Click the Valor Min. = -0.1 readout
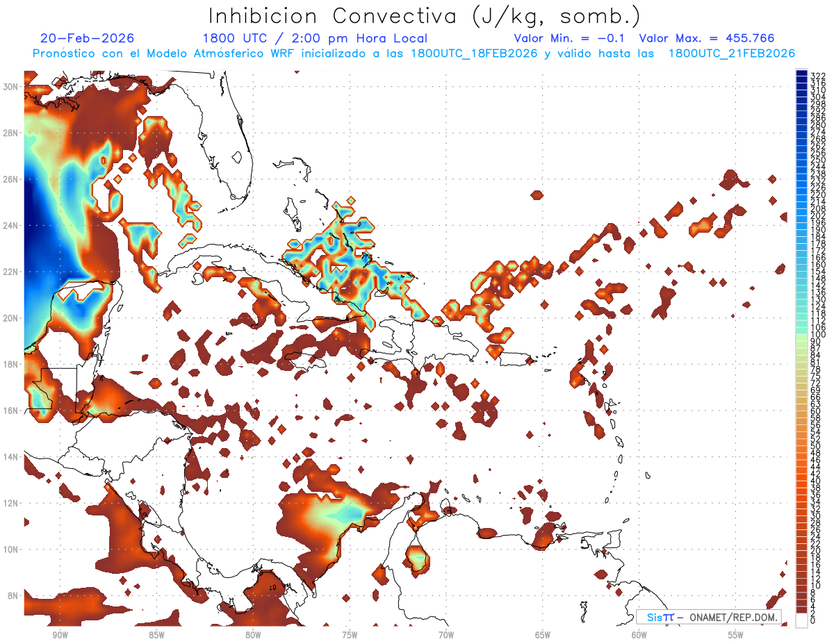The image size is (834, 644). point(571,38)
